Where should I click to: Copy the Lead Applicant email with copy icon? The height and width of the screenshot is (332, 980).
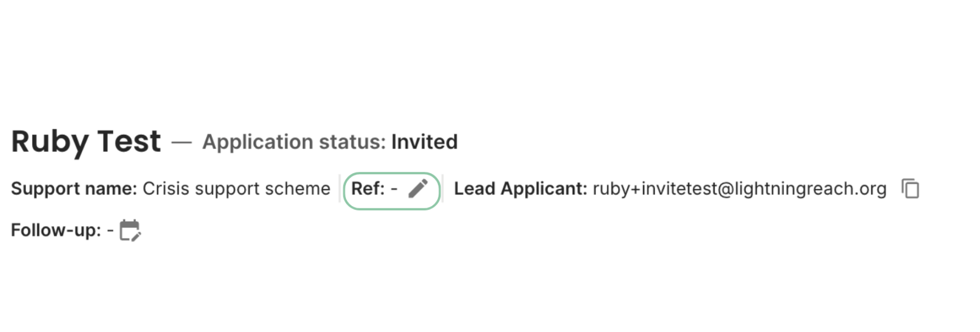pos(910,188)
